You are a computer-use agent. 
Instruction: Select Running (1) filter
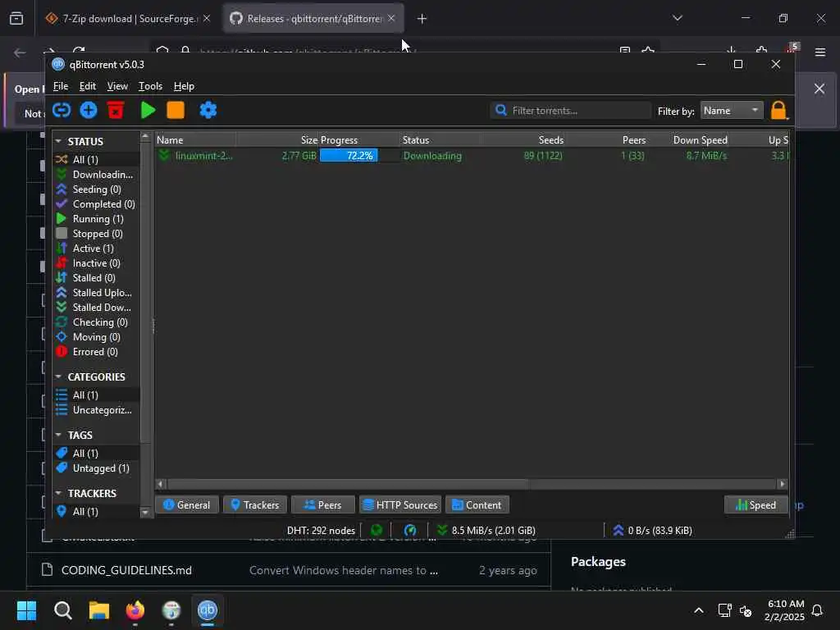tap(97, 218)
